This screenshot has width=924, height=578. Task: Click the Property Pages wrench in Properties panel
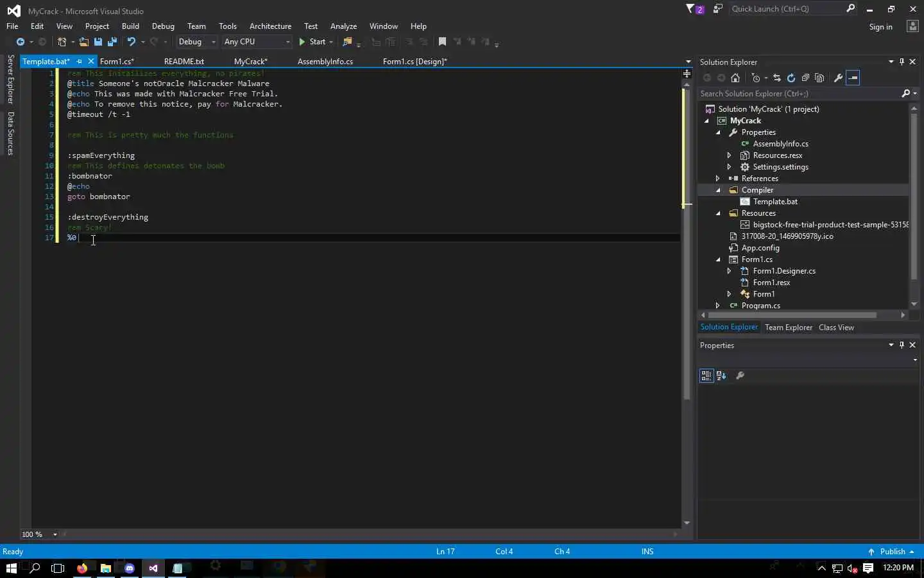pyautogui.click(x=740, y=376)
